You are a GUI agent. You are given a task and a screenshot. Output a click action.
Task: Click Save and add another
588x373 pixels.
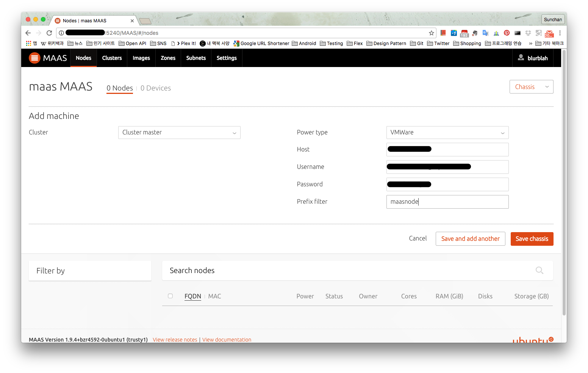[x=471, y=239]
